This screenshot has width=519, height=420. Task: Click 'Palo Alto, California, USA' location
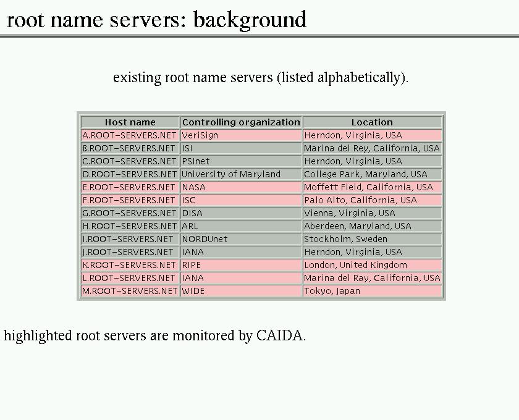pyautogui.click(x=373, y=200)
